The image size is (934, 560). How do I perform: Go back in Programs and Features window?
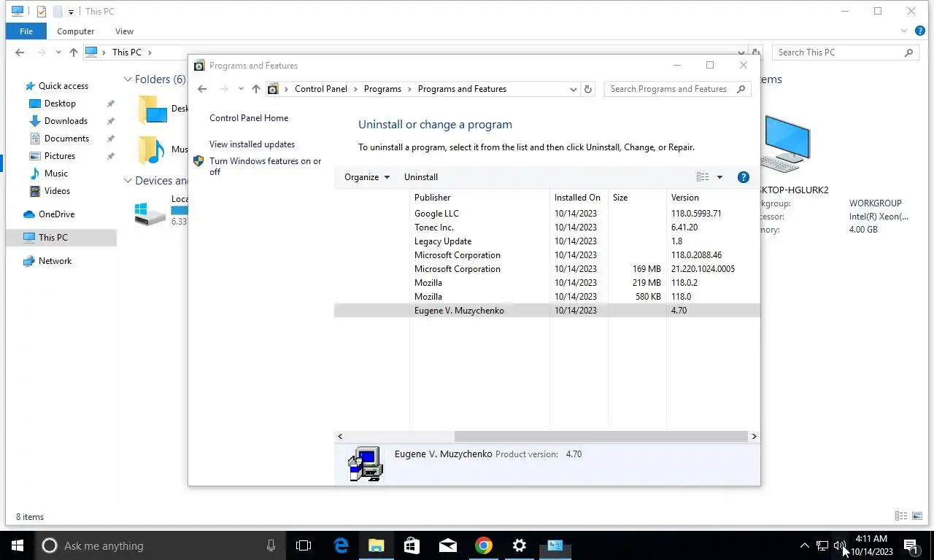tap(202, 89)
